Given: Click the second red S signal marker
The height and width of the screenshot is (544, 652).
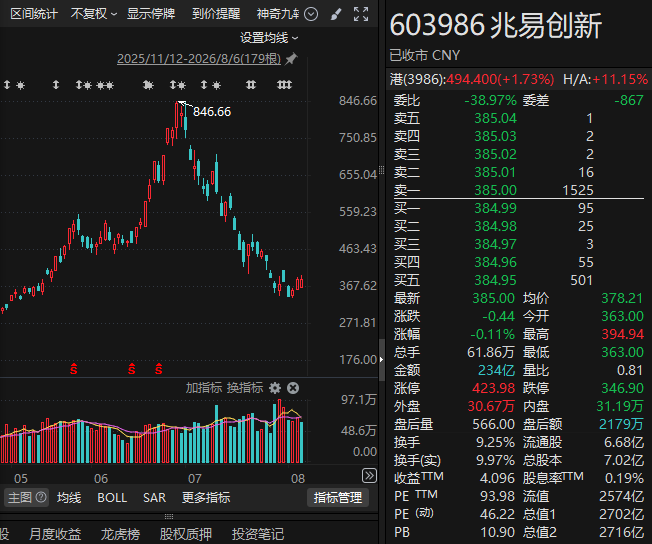Looking at the screenshot, I should [x=131, y=368].
